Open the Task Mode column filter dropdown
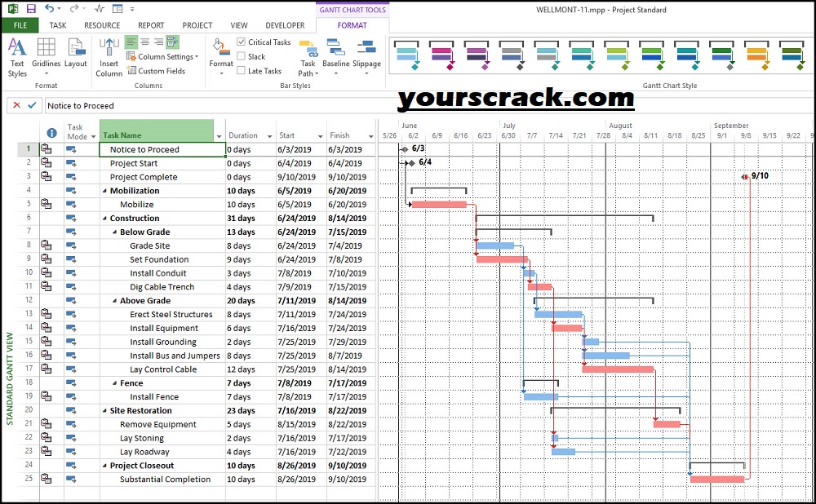 pyautogui.click(x=94, y=137)
